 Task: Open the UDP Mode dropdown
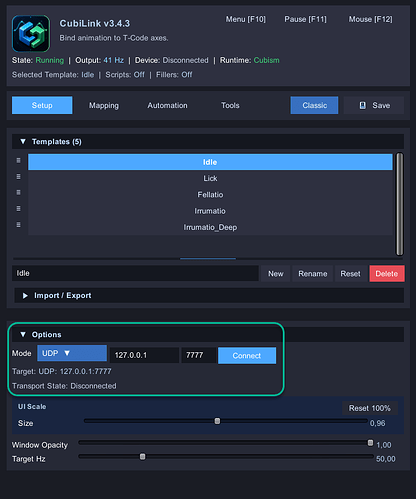pos(72,353)
